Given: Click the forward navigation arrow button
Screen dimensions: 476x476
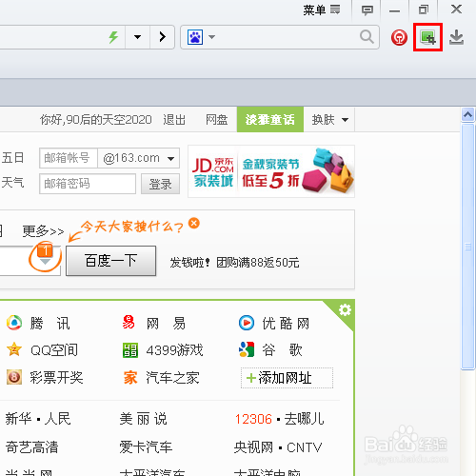Looking at the screenshot, I should point(163,37).
